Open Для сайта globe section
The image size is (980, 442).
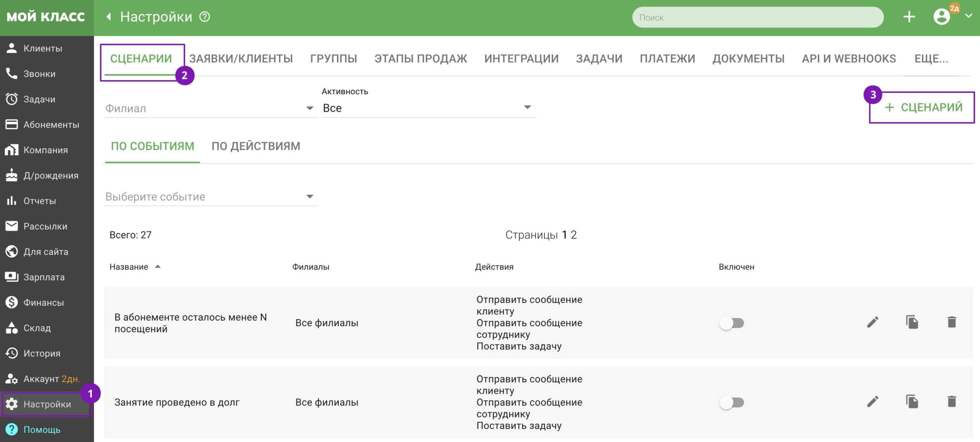(46, 251)
